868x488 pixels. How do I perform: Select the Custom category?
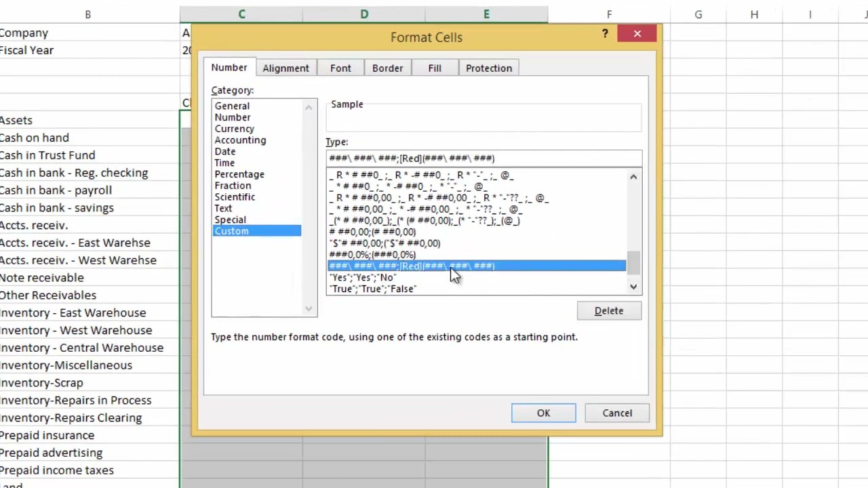click(257, 231)
